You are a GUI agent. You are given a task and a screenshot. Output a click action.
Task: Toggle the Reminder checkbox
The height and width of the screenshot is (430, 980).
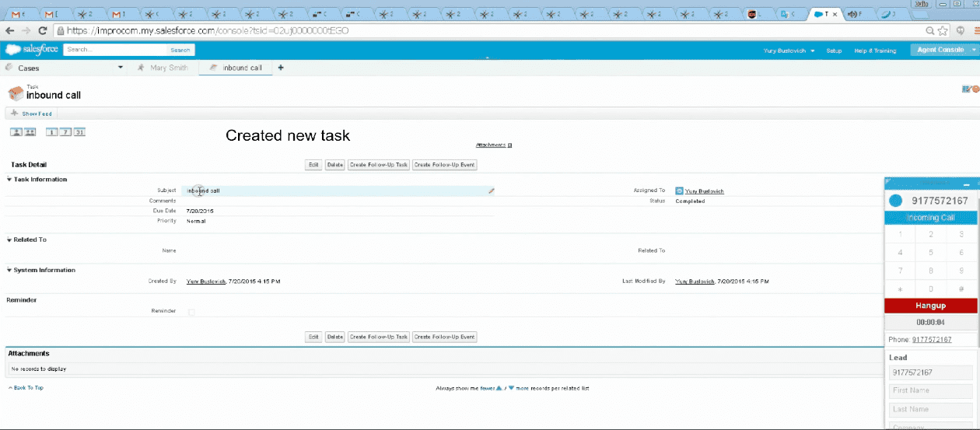pos(192,312)
